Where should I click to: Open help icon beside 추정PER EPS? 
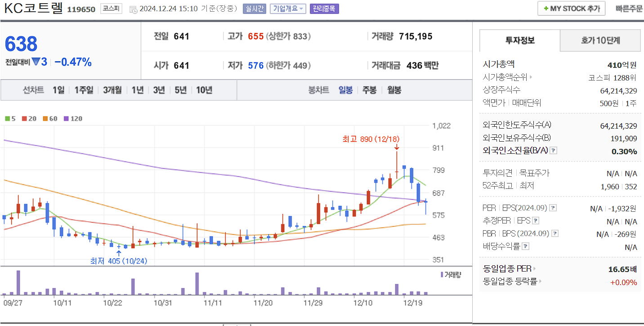coord(536,221)
